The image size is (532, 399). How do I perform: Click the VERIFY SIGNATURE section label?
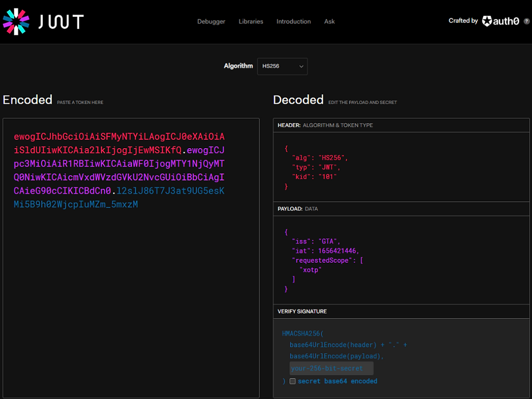(x=302, y=311)
